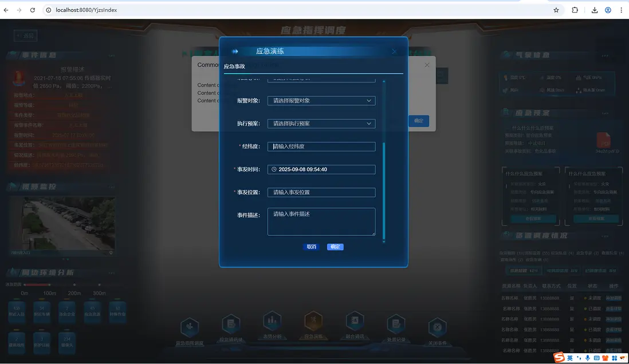The height and width of the screenshot is (364, 629).
Task: Click the browser address bar URL
Action: [87, 10]
